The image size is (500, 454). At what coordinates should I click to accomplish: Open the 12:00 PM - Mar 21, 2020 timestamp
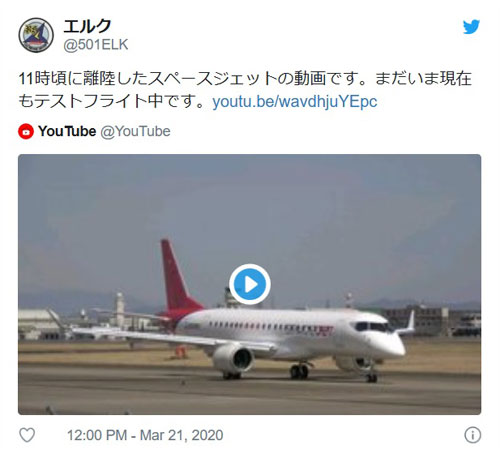(145, 435)
